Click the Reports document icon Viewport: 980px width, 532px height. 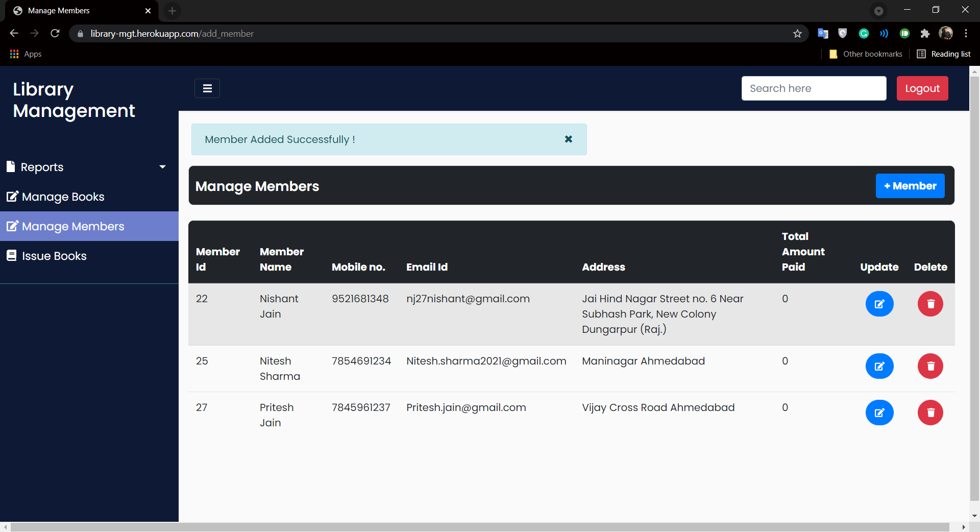[11, 166]
